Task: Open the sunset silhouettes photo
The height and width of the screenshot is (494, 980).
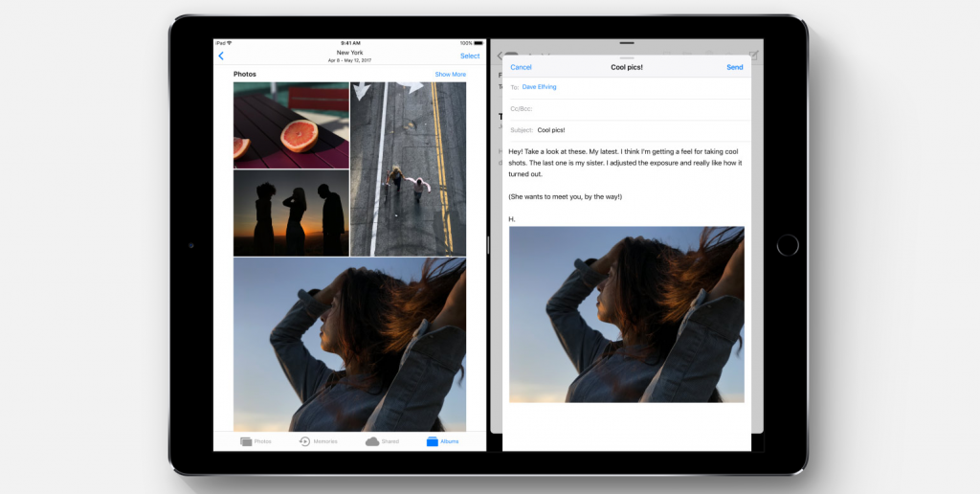Action: click(x=291, y=213)
